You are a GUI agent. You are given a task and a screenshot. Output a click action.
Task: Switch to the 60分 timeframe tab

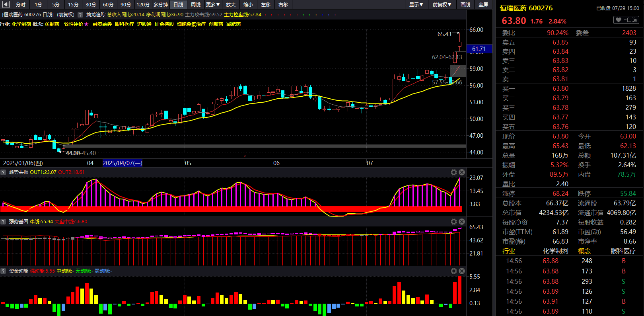coord(108,5)
